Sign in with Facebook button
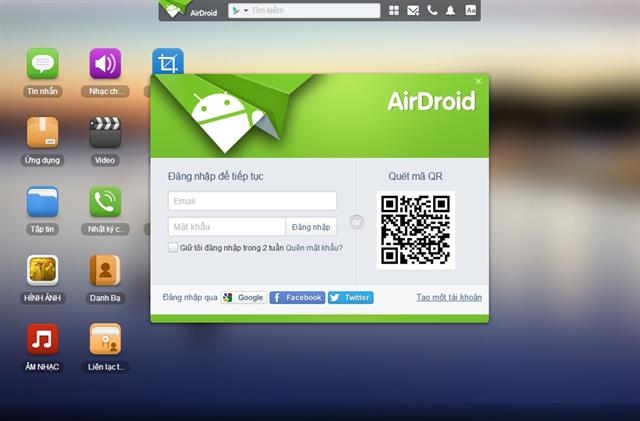The height and width of the screenshot is (421, 640). pyautogui.click(x=297, y=297)
